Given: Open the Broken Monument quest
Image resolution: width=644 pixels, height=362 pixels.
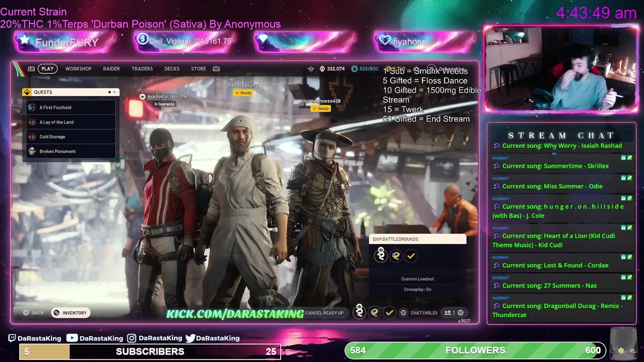Looking at the screenshot, I should [71, 151].
